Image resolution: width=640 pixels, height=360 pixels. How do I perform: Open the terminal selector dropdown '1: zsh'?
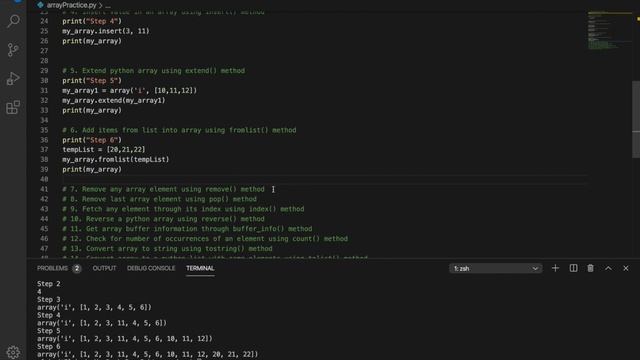(496, 269)
